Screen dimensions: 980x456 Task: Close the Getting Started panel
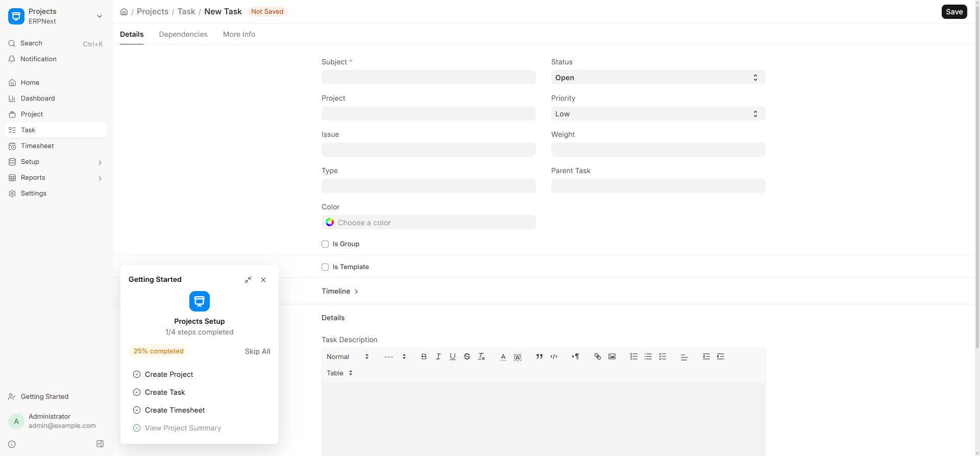pyautogui.click(x=263, y=280)
